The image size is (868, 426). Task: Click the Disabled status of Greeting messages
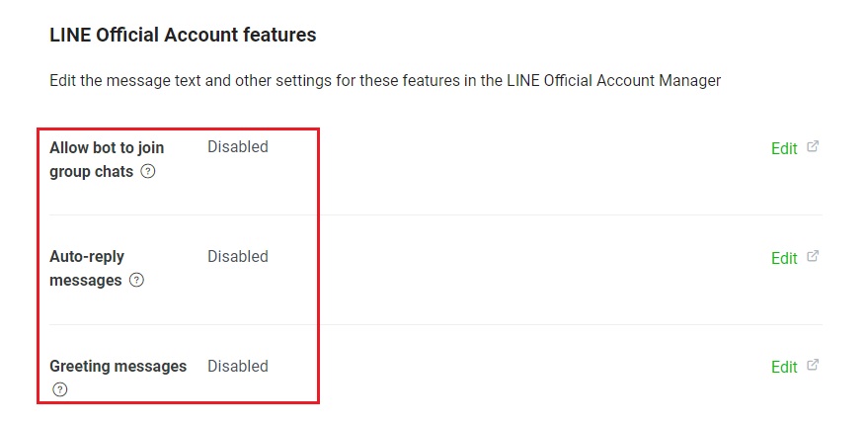237,366
